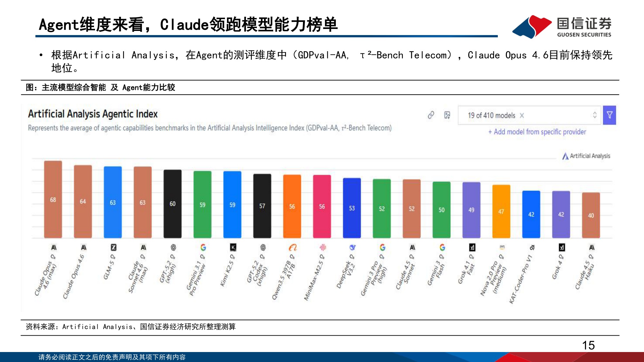Click the Artificial Analysis watermark logo
The height and width of the screenshot is (362, 644).
586,156
